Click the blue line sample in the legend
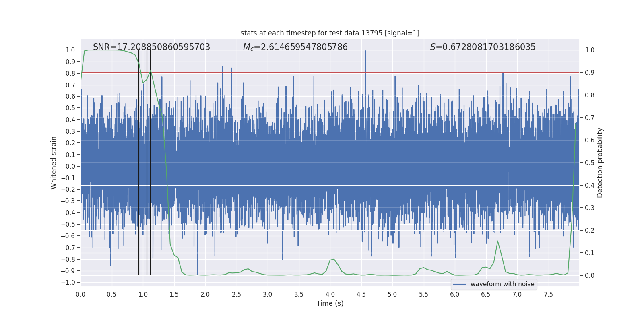644x322 pixels. click(x=459, y=284)
